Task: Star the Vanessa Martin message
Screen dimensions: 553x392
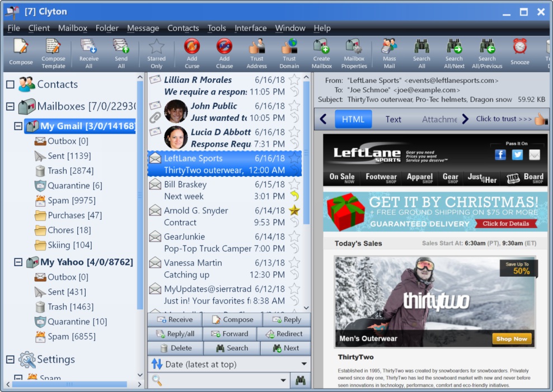Action: click(294, 262)
